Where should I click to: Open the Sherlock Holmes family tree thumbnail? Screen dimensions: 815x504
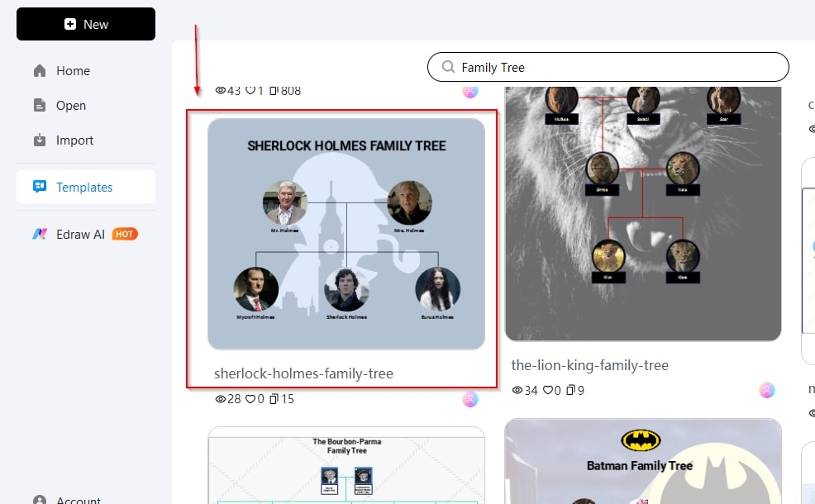pos(346,234)
